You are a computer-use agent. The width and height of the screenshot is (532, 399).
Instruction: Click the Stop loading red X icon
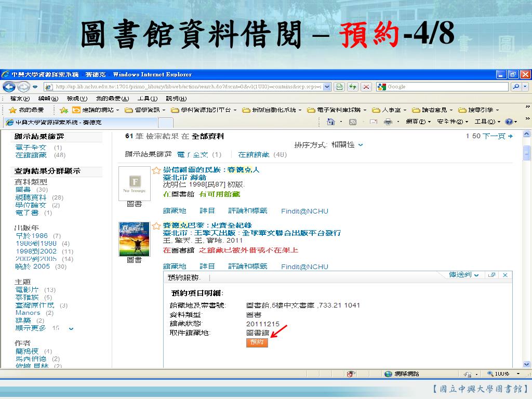[x=366, y=87]
